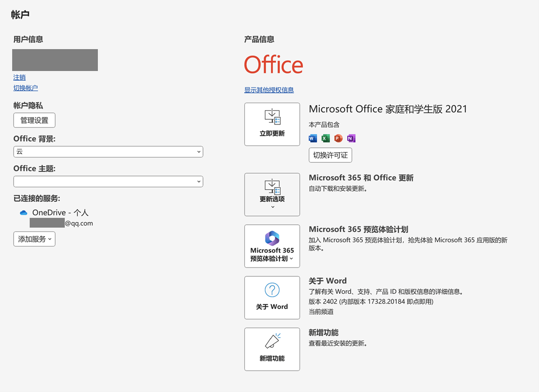Click the version text 版本 2402
The width and height of the screenshot is (539, 392).
click(x=371, y=302)
